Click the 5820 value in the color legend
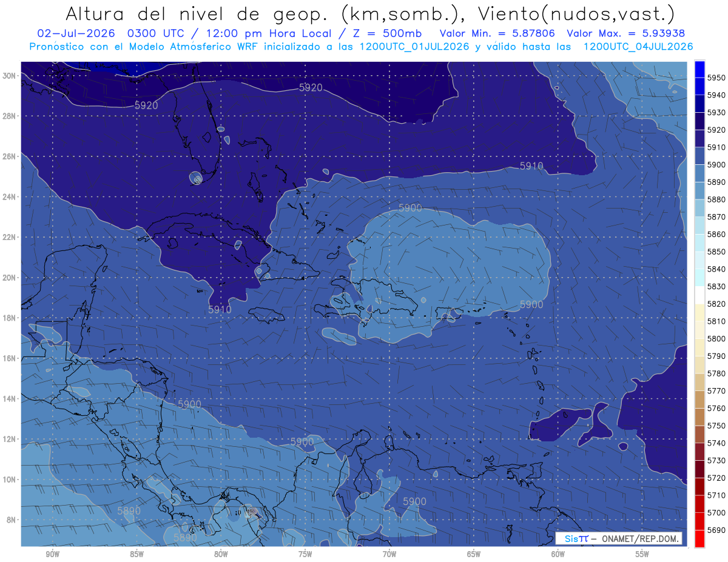728x562 pixels. coord(716,304)
